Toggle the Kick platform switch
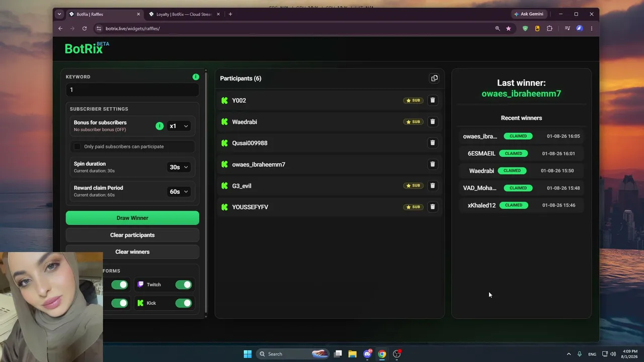644x362 pixels. (184, 303)
